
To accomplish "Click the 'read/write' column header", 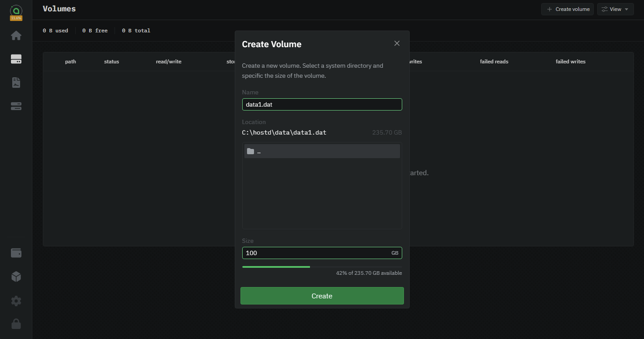I will pyautogui.click(x=168, y=62).
